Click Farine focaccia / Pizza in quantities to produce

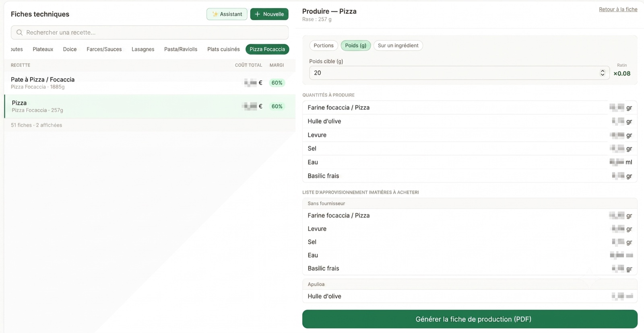click(470, 107)
